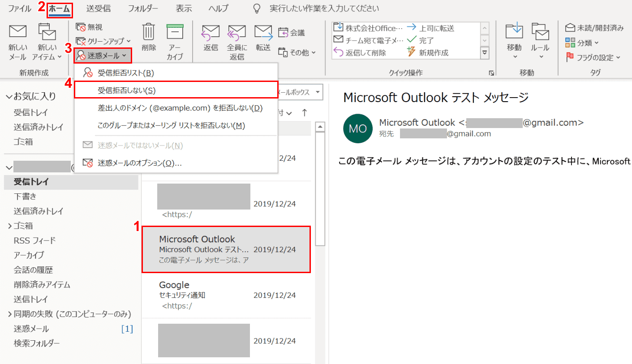Select quick step 新規作成

[428, 52]
